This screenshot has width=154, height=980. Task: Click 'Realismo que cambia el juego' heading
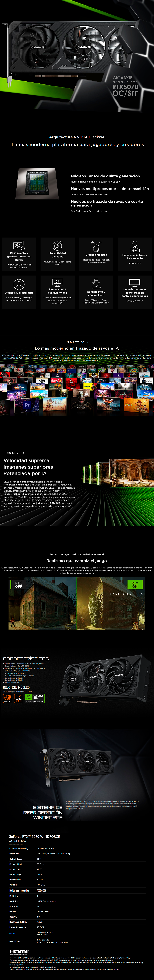pos(76,561)
